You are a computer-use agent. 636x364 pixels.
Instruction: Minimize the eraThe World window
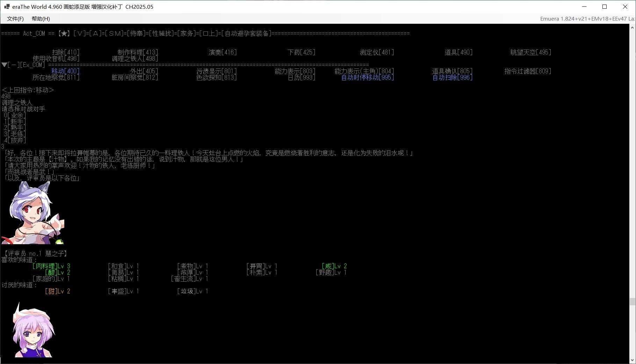click(584, 7)
